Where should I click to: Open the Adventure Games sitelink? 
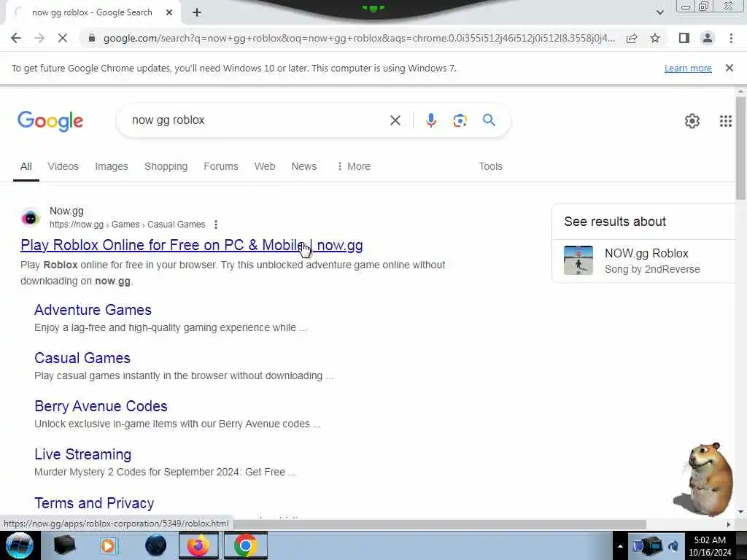(93, 309)
